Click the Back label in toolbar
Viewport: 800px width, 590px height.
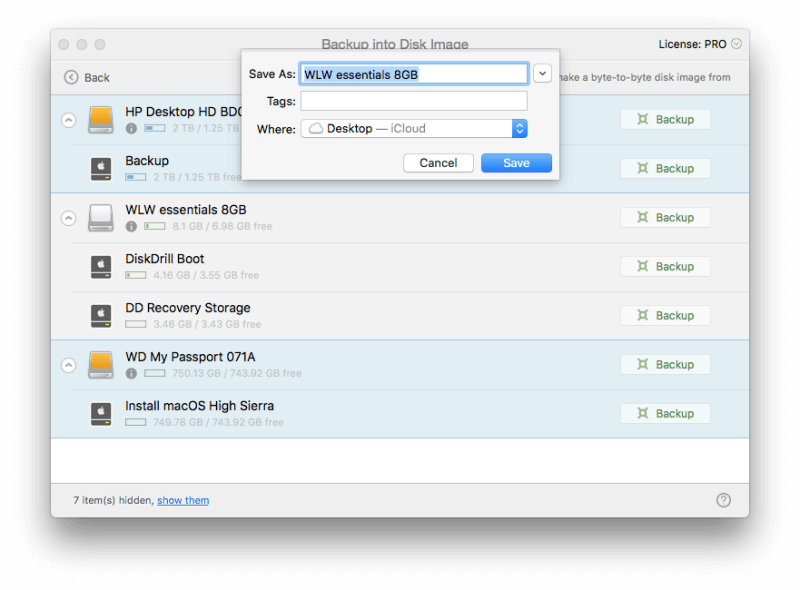point(97,78)
